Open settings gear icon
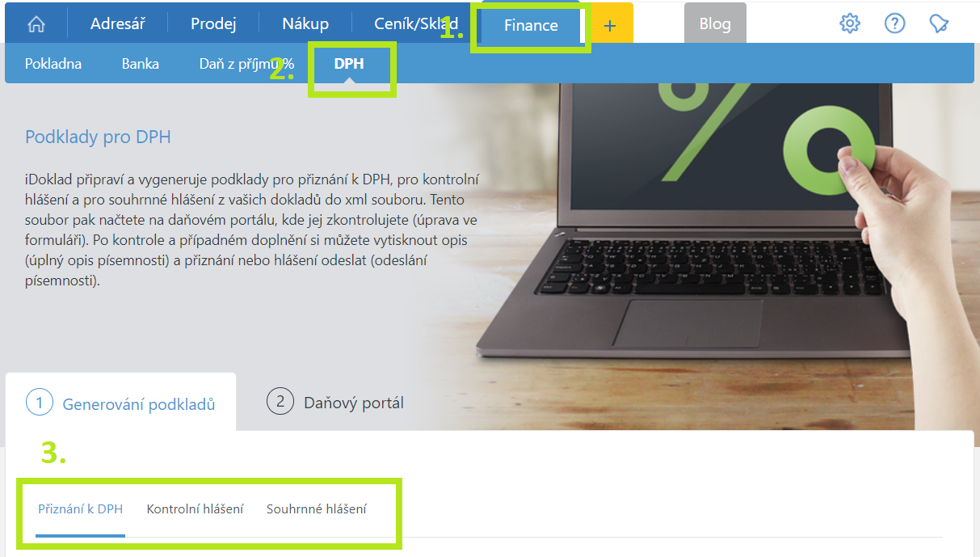 850,23
